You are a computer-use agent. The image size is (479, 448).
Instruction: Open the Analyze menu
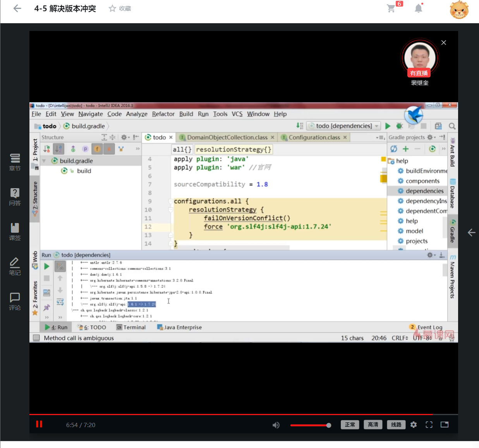[137, 114]
